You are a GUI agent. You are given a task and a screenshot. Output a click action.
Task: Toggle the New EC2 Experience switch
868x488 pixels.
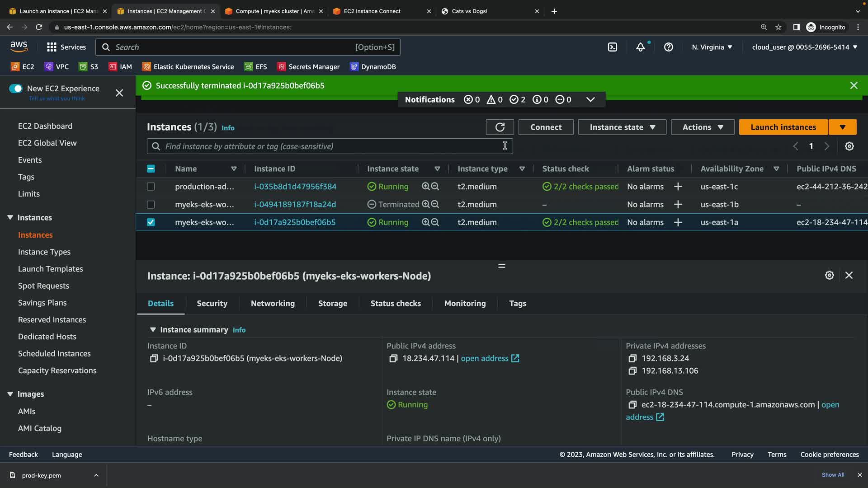pyautogui.click(x=16, y=89)
